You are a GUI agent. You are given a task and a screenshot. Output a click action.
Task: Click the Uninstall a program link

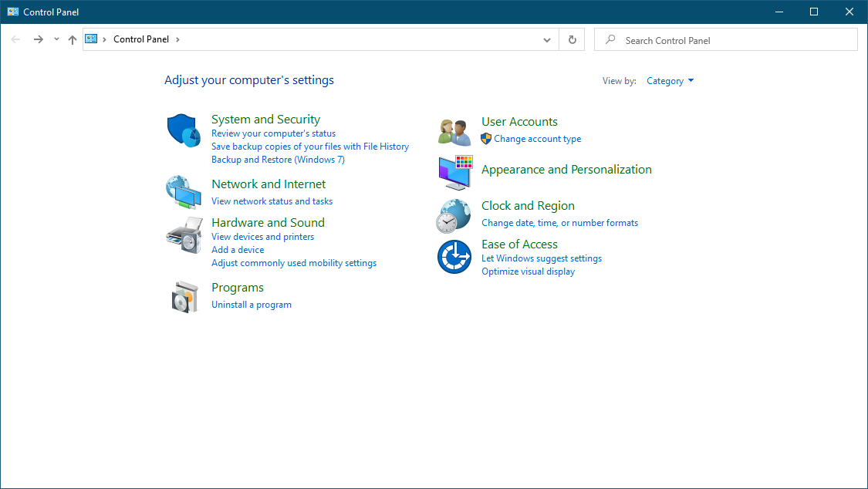pos(252,304)
